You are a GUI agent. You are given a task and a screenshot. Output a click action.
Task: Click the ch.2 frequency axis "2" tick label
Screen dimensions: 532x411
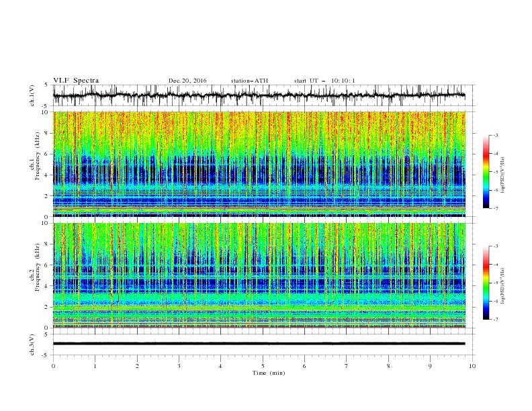[x=47, y=307]
